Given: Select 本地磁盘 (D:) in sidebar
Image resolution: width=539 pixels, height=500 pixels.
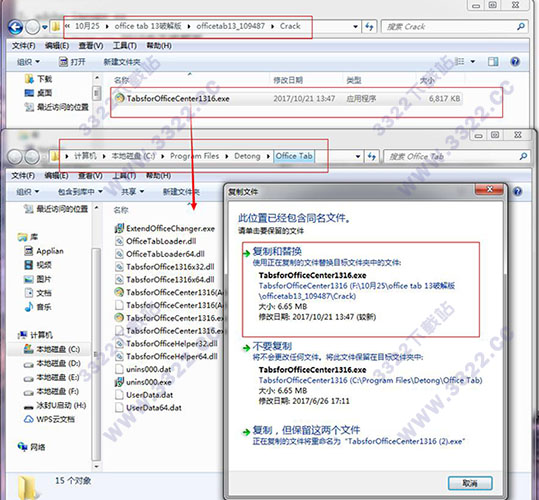Looking at the screenshot, I should pyautogui.click(x=52, y=363).
